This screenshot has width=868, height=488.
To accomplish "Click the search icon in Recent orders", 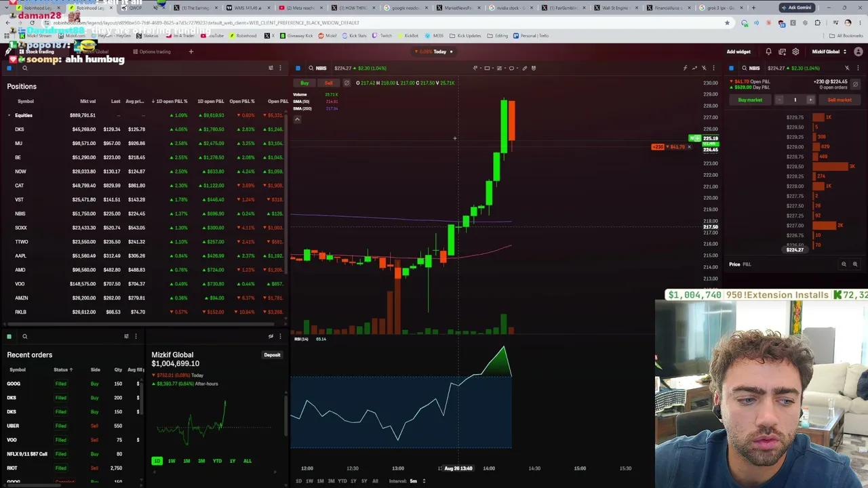I will [x=24, y=336].
